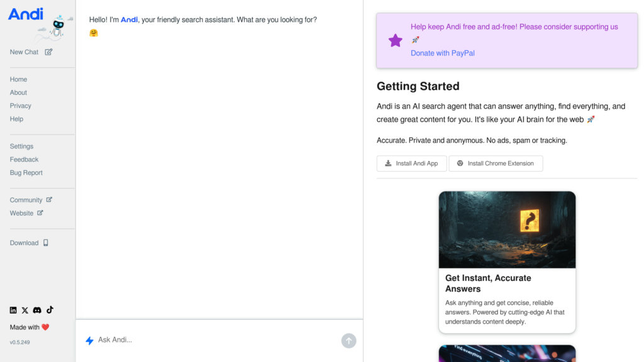
Task: Click the Andi robot mascot image
Action: point(58,27)
